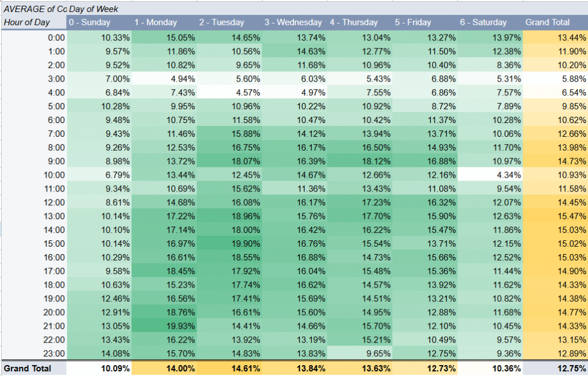Select the 18.12% cell for Thursday 9:00
The image size is (588, 376).
pos(360,160)
